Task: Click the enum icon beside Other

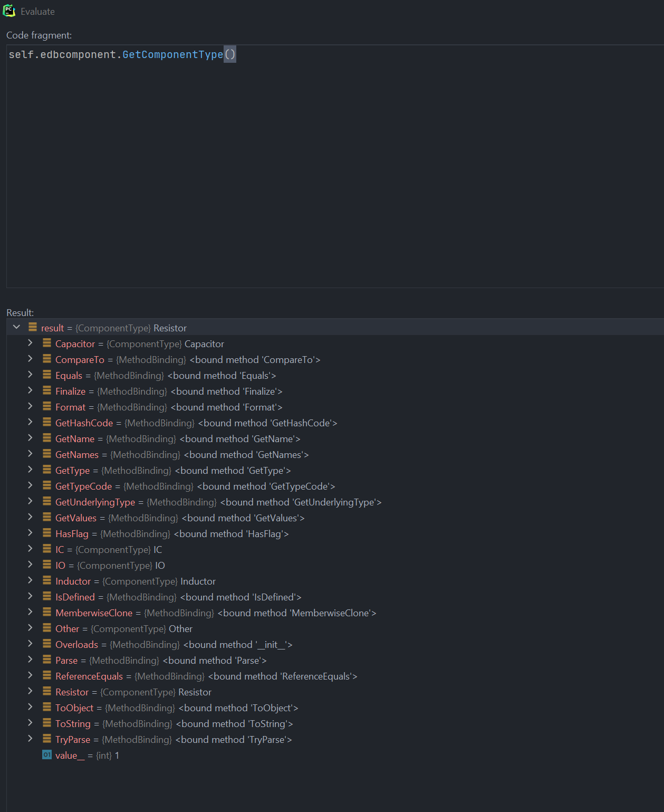Action: 46,628
